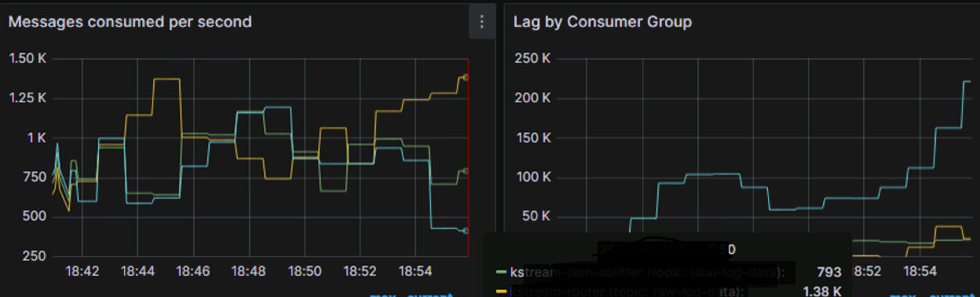The image size is (980, 297).
Task: Click the 793 value in the tooltip
Action: [x=828, y=273]
